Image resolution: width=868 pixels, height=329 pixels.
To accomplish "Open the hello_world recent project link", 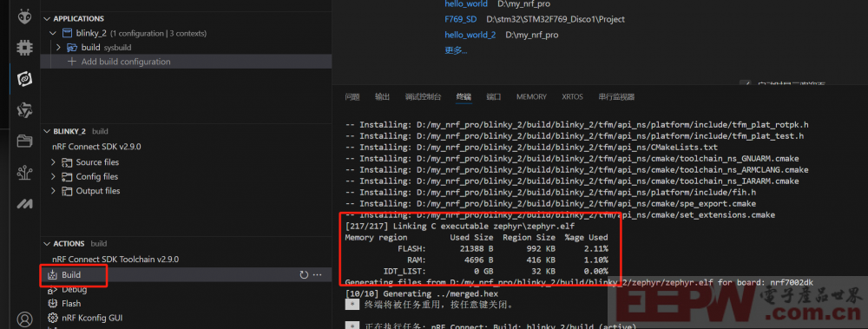I will [x=466, y=3].
